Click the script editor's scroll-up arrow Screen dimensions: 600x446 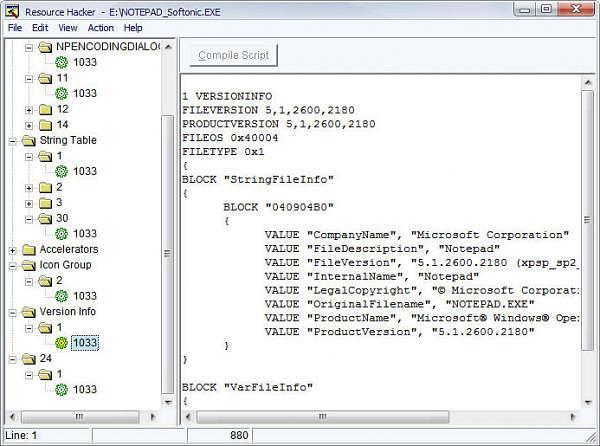(588, 82)
